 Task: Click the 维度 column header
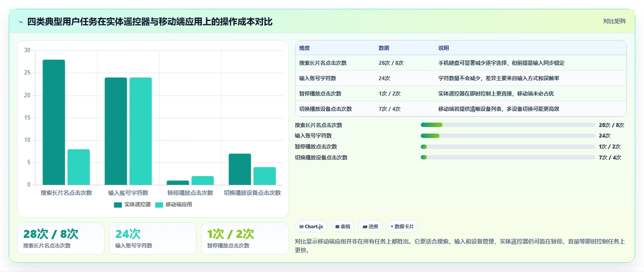pos(304,48)
